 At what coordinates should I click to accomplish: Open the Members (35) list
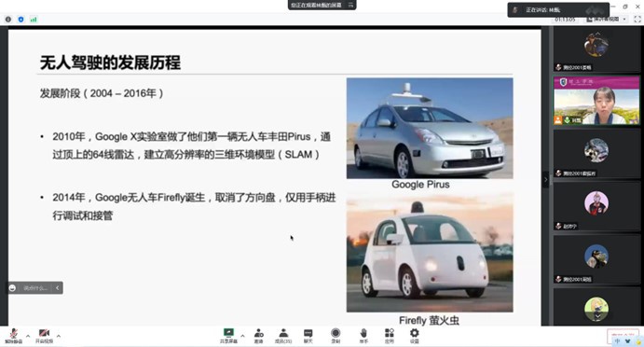tap(283, 336)
